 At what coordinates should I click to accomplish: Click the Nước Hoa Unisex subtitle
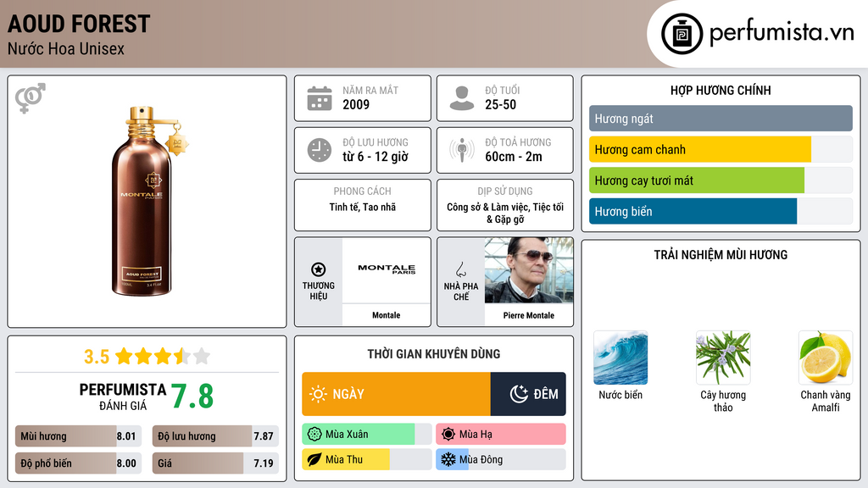point(66,49)
